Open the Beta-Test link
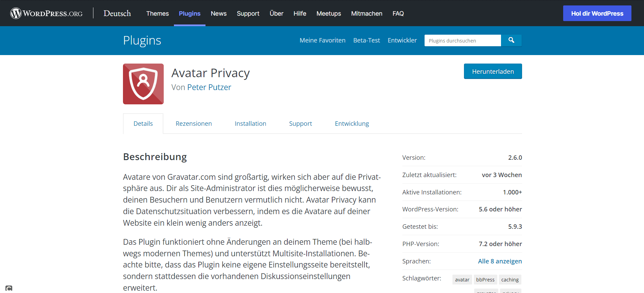Image resolution: width=644 pixels, height=293 pixels. tap(366, 40)
